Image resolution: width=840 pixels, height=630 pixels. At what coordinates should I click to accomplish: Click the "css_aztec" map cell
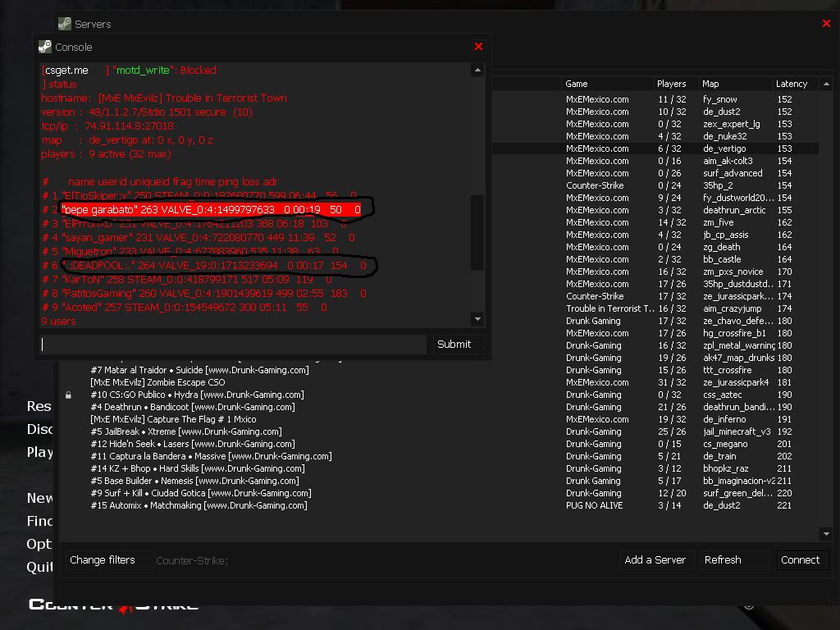coord(722,395)
